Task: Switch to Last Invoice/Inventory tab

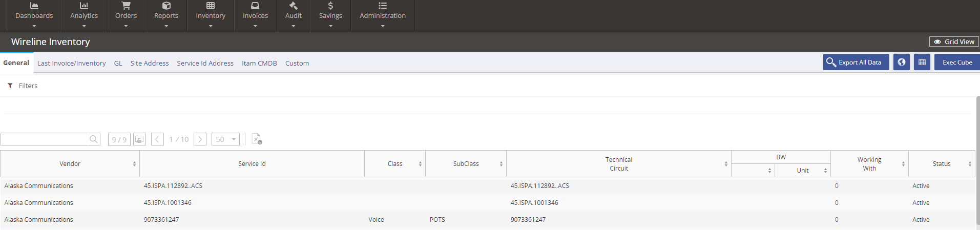Action: point(72,63)
